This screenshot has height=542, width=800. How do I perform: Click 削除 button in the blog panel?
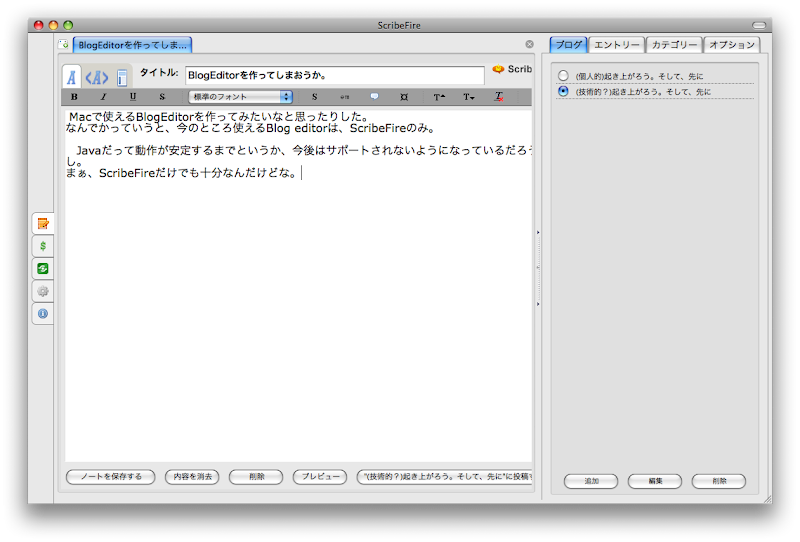[x=719, y=481]
